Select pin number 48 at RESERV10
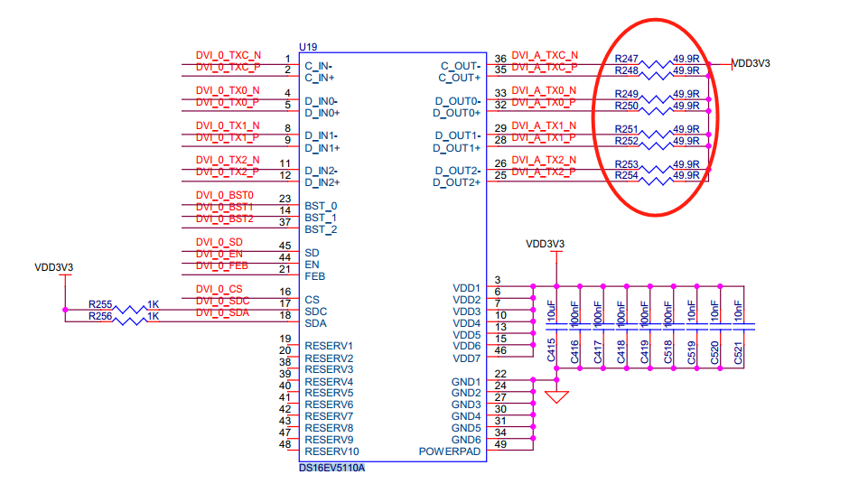This screenshot has width=868, height=493. 285,444
